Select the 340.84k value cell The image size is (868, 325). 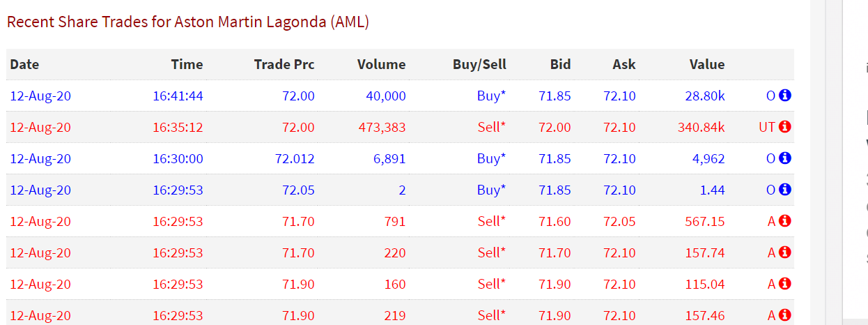[x=701, y=127]
